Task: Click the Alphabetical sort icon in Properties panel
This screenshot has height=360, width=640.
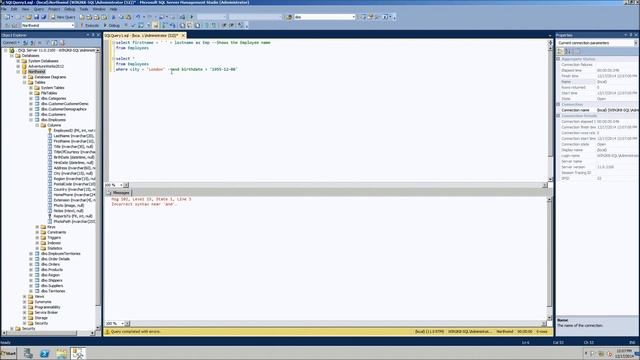Action: point(567,51)
